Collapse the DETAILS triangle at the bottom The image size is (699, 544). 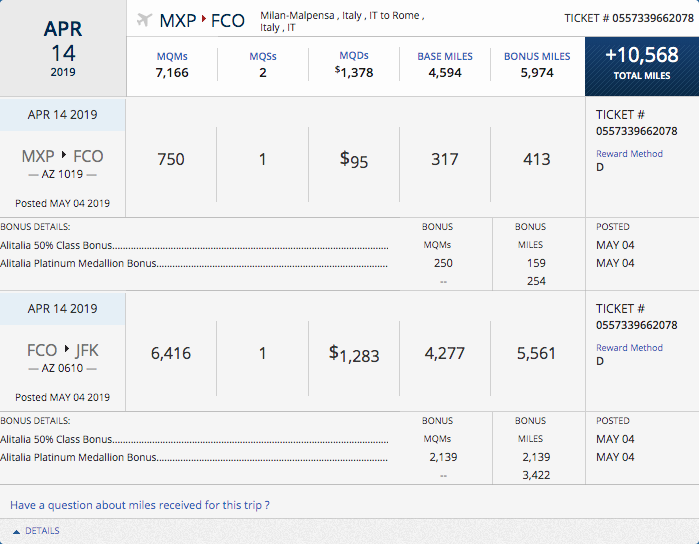16,531
